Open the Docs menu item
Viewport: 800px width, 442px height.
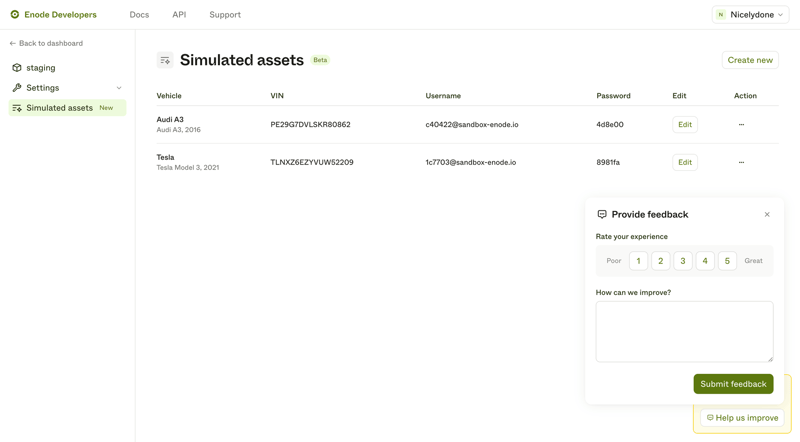pos(139,15)
